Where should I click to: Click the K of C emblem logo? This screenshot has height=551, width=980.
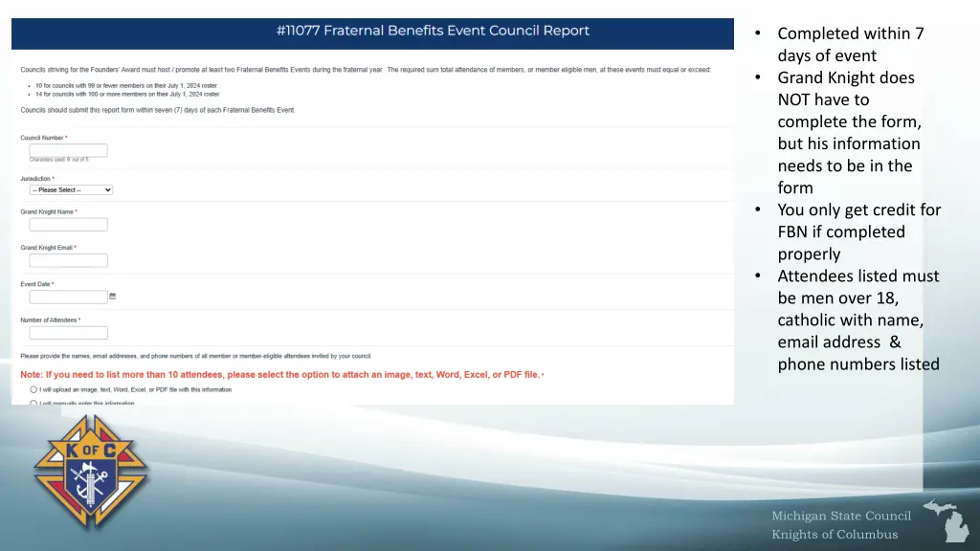point(91,473)
